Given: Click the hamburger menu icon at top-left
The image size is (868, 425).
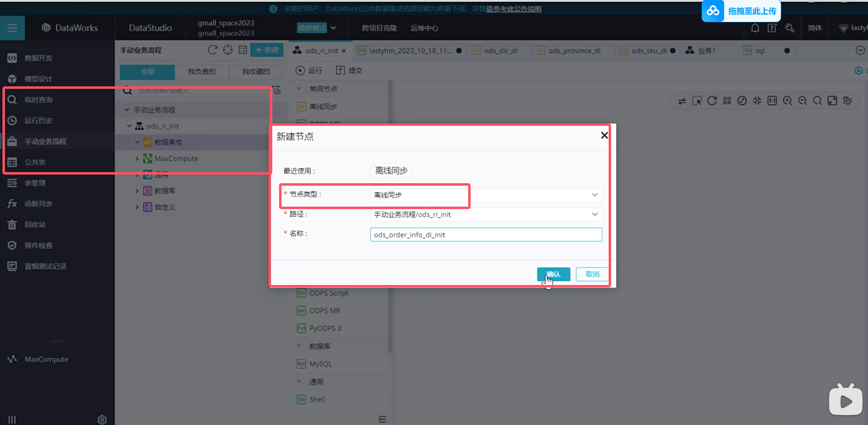Looking at the screenshot, I should pos(12,28).
